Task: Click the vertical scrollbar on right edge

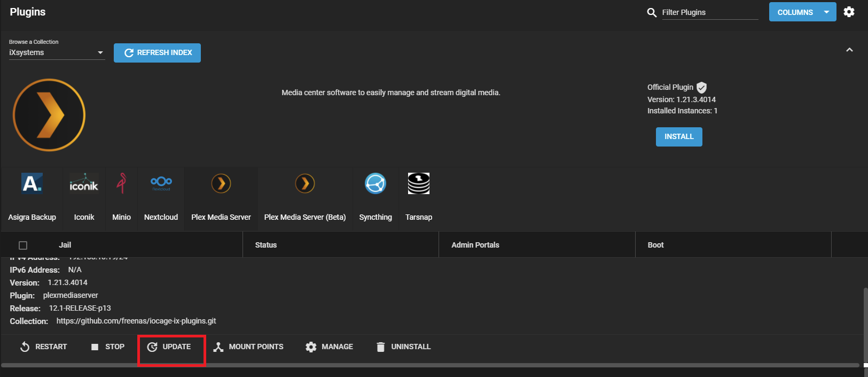Action: tap(865, 325)
